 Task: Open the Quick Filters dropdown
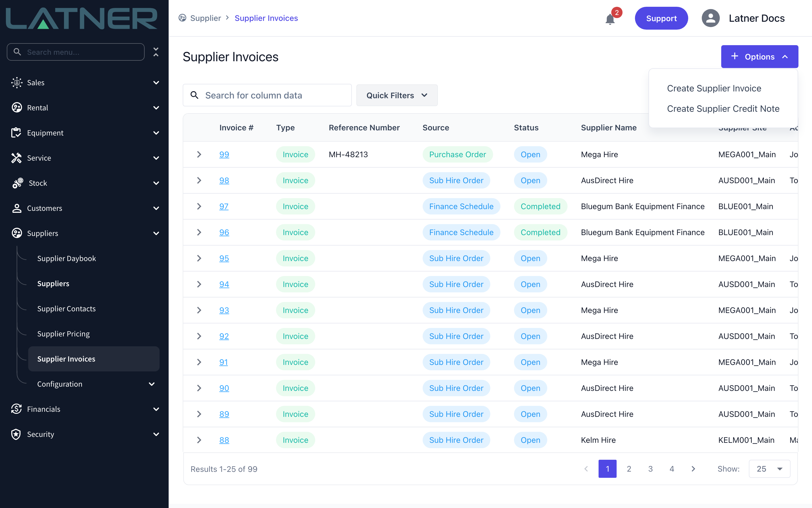[x=397, y=95]
